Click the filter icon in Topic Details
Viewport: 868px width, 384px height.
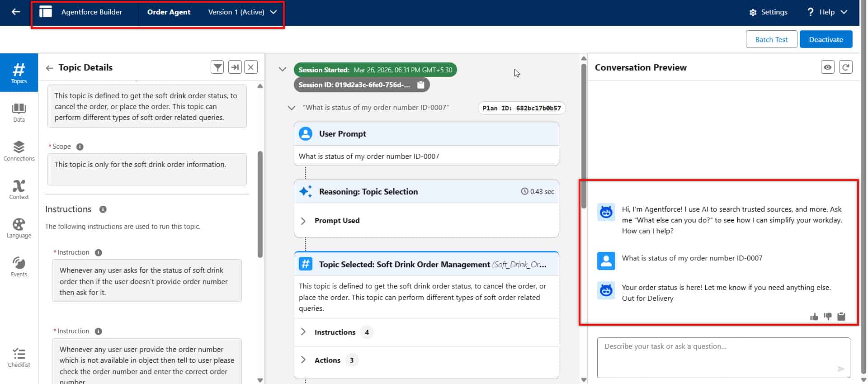[217, 67]
